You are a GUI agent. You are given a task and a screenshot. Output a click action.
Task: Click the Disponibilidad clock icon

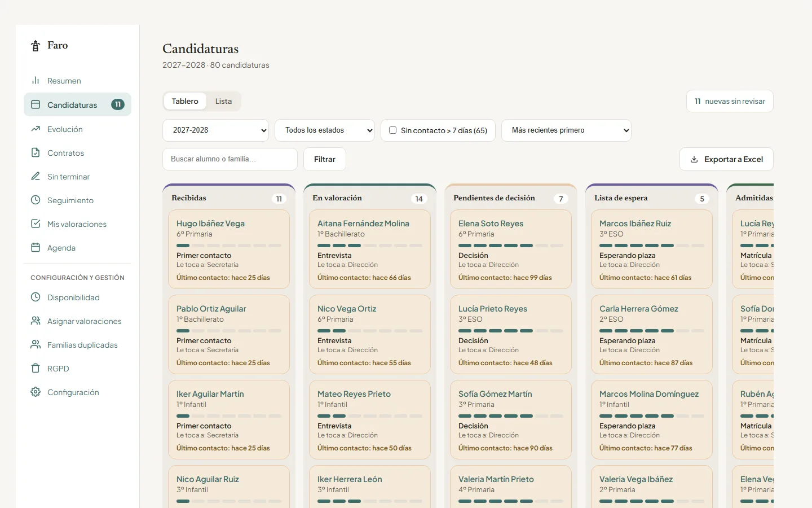click(x=36, y=297)
